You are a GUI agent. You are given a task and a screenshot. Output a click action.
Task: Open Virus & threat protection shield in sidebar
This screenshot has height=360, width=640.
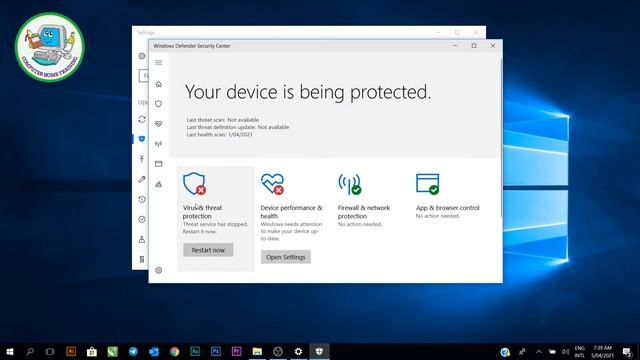coord(159,104)
